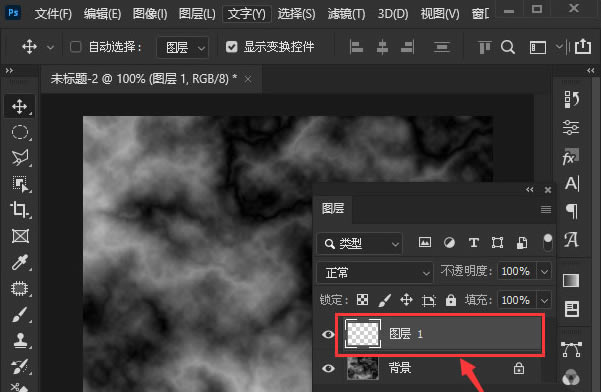Uncheck show transform controls checkbox

232,47
